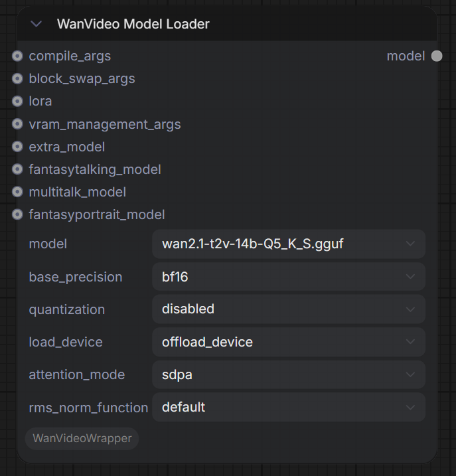456x476 pixels.
Task: Click the WanVideo Model Loader title
Action: click(x=133, y=24)
